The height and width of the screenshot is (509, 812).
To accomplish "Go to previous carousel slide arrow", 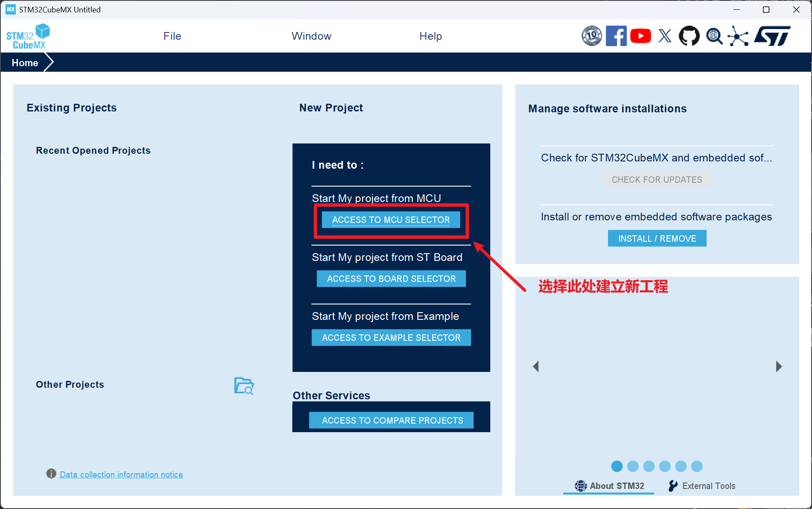I will [536, 366].
